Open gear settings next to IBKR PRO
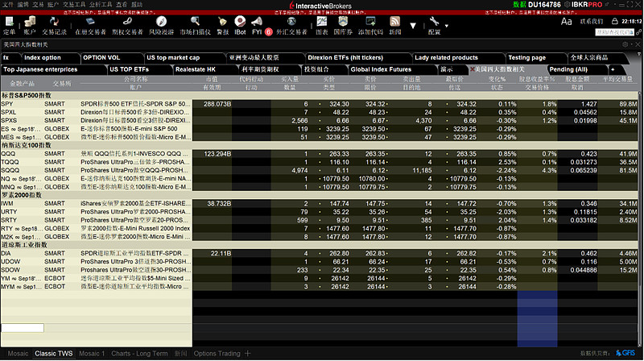Screen dimensions: 644x361 [568, 5]
